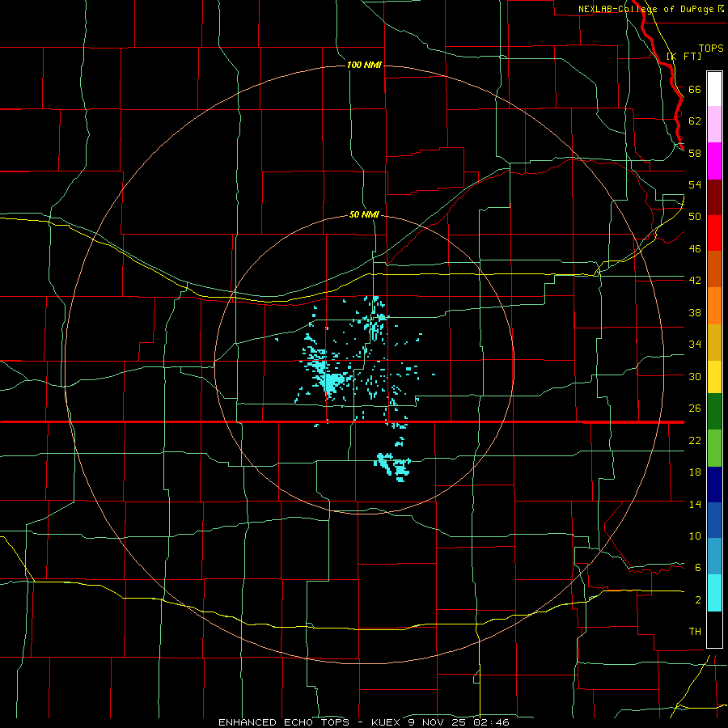Click the cyan legend color band
This screenshot has height=728, width=728.
pos(714,593)
